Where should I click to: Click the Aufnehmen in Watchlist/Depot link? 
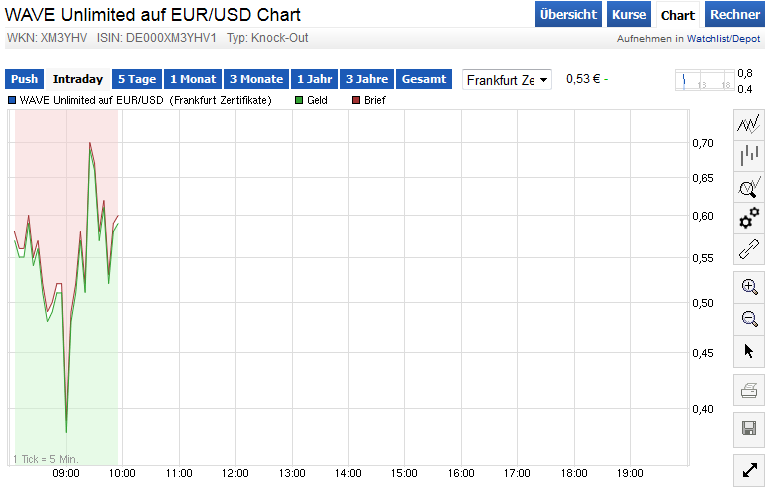tap(689, 39)
